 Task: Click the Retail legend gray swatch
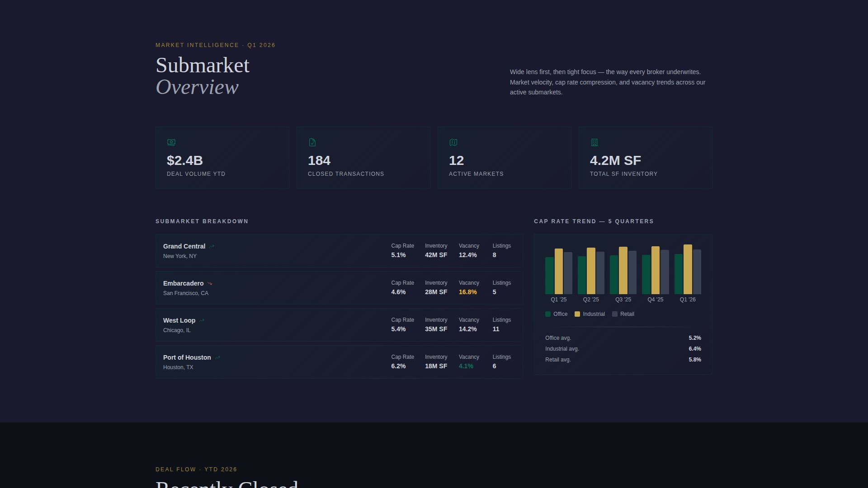point(615,314)
